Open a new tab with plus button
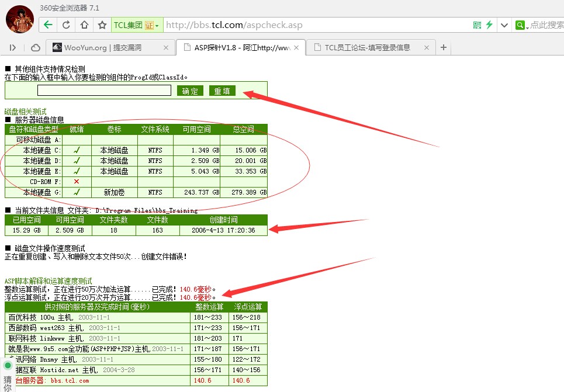564x392 pixels. tap(444, 47)
